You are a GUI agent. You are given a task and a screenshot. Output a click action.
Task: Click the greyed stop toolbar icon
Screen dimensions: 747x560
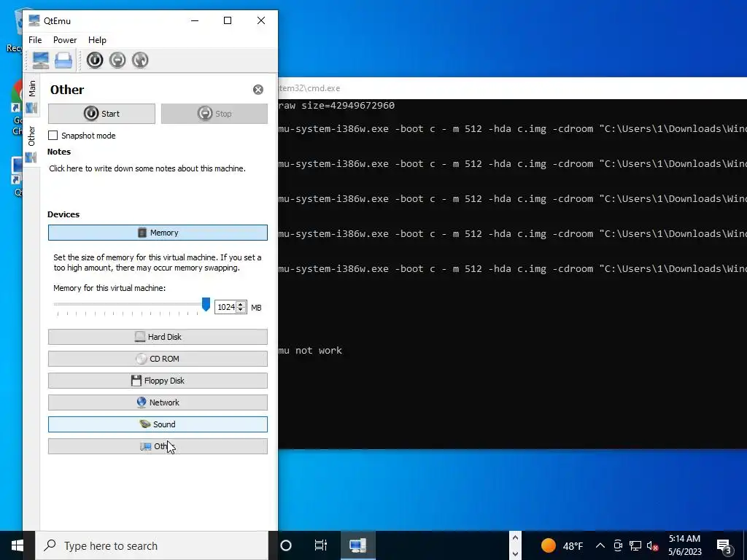(117, 60)
